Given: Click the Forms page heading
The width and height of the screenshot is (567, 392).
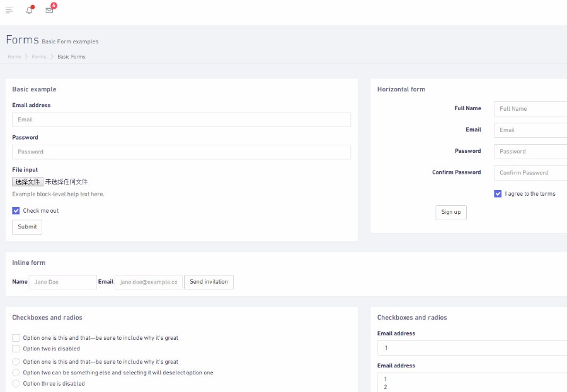Looking at the screenshot, I should pos(23,40).
